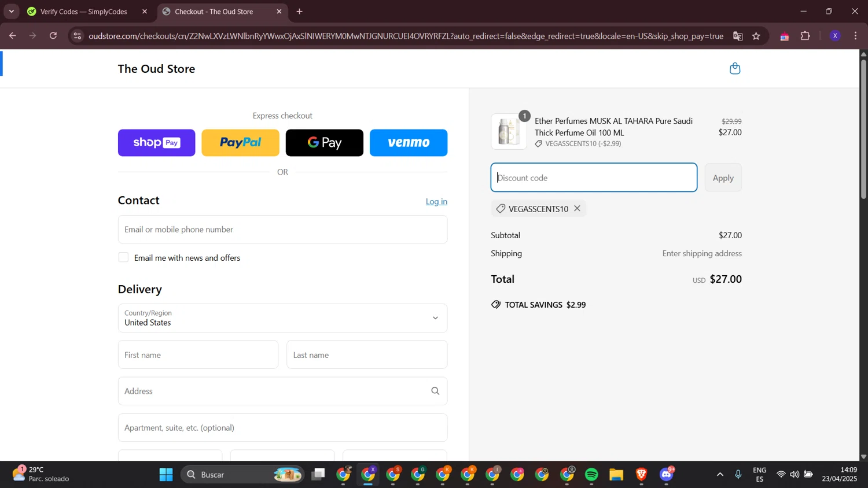The image size is (868, 488).
Task: Pay with Shop Pay
Action: coord(156,143)
